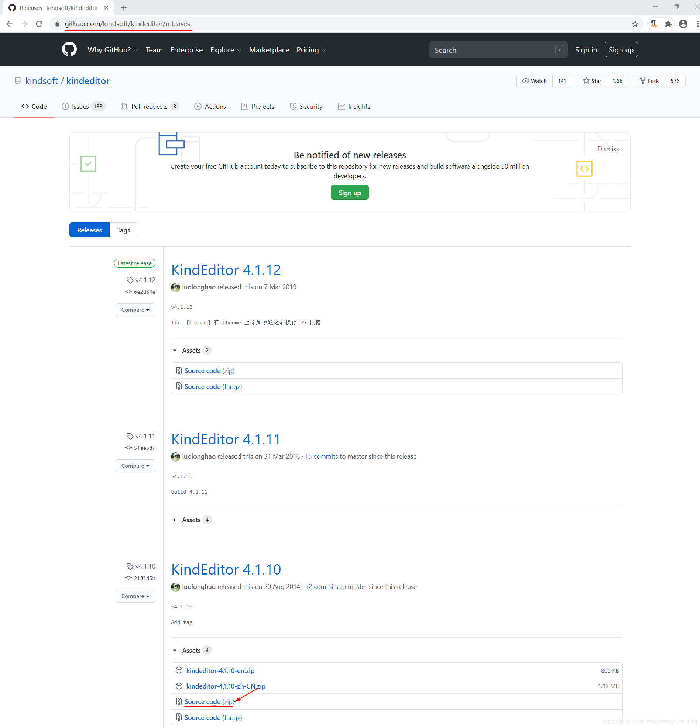Click the green Sign up banner button

click(x=350, y=192)
